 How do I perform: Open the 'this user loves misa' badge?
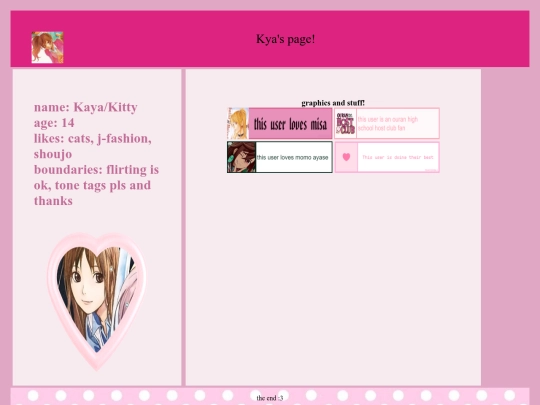(279, 123)
